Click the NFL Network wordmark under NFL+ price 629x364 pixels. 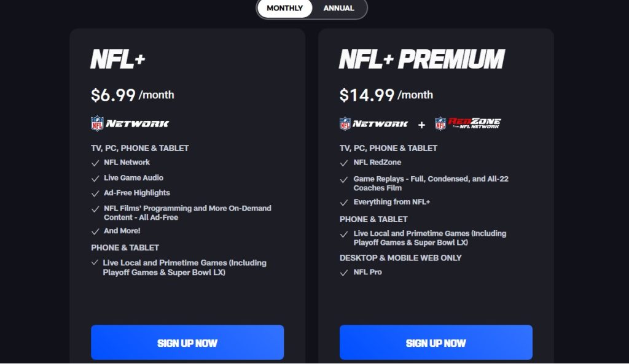pyautogui.click(x=138, y=123)
